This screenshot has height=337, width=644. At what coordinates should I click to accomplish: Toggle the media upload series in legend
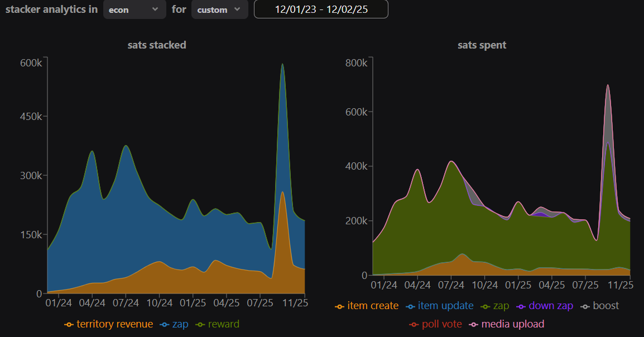(x=512, y=324)
